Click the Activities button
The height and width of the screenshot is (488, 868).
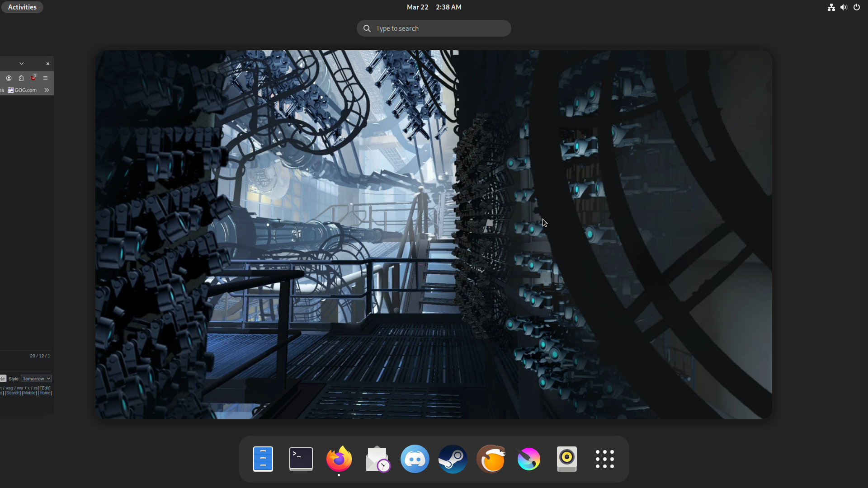(22, 7)
